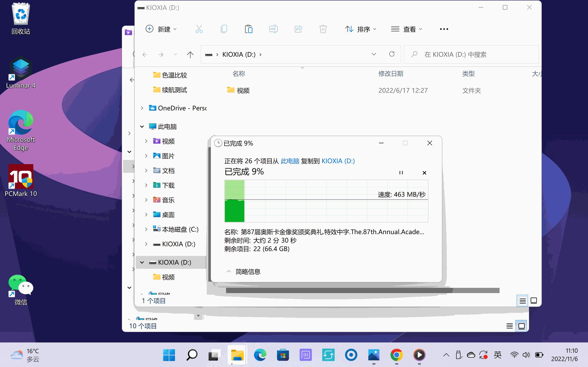Refresh the current folder view

[392, 54]
